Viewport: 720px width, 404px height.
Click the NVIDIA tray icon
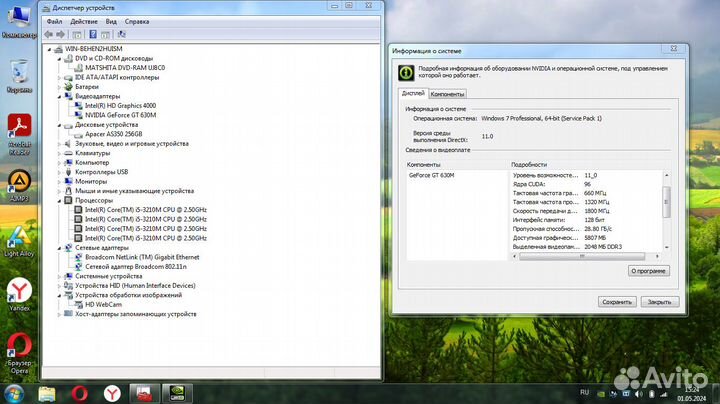pyautogui.click(x=601, y=394)
